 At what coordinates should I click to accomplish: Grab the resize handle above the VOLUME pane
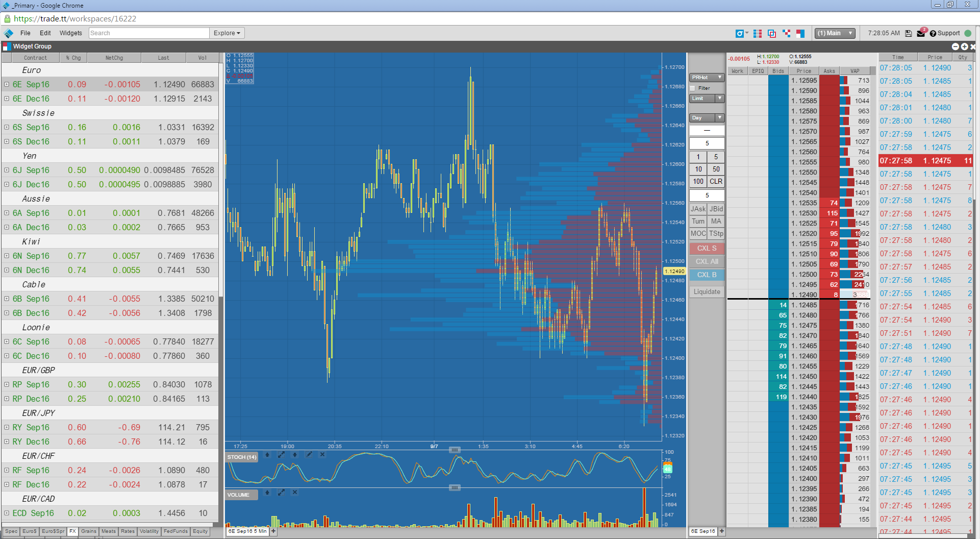tap(455, 487)
